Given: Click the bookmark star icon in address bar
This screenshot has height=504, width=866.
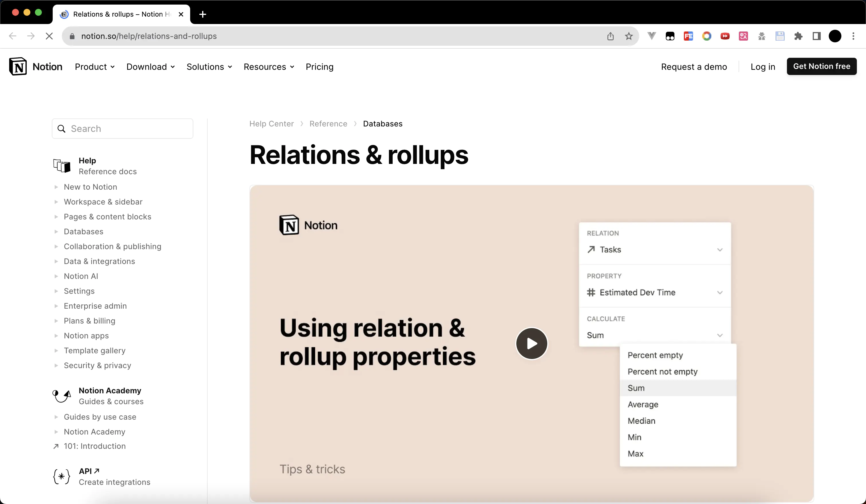Looking at the screenshot, I should coord(629,36).
